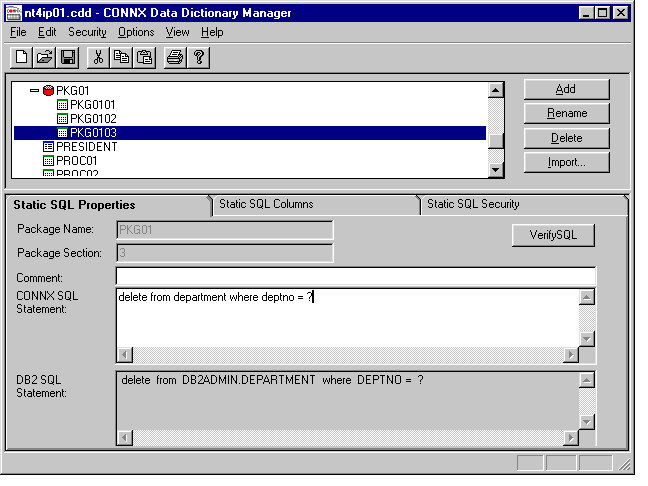Click DB2 SQL Statement scroll left arrow

[124, 438]
